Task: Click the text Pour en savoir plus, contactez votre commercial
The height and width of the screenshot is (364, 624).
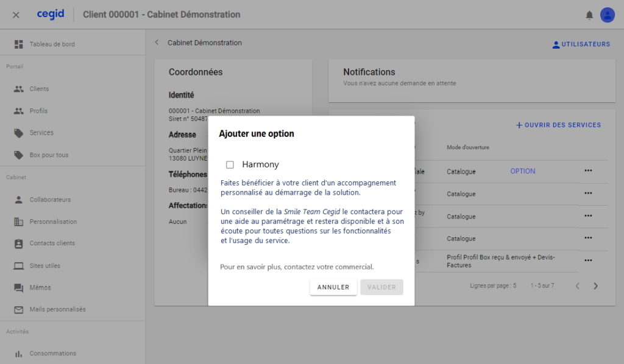Action: [297, 267]
